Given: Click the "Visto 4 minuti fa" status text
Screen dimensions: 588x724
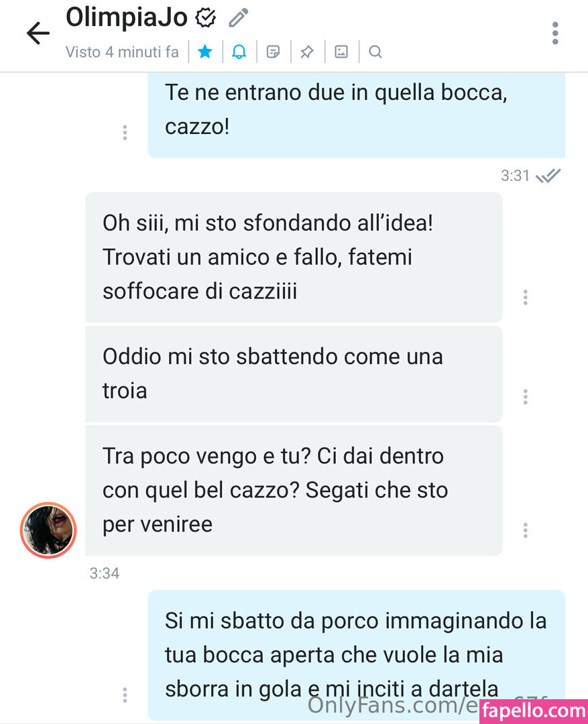Looking at the screenshot, I should coord(122,52).
